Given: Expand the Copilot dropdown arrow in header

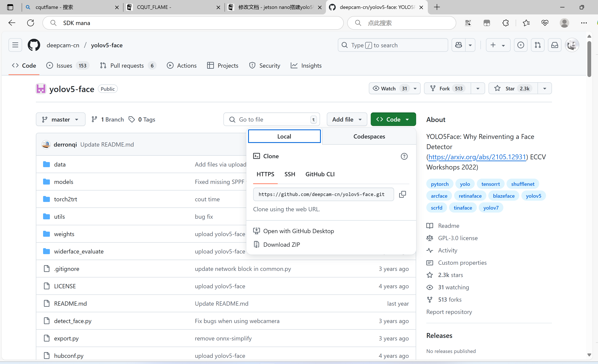Looking at the screenshot, I should [x=470, y=45].
